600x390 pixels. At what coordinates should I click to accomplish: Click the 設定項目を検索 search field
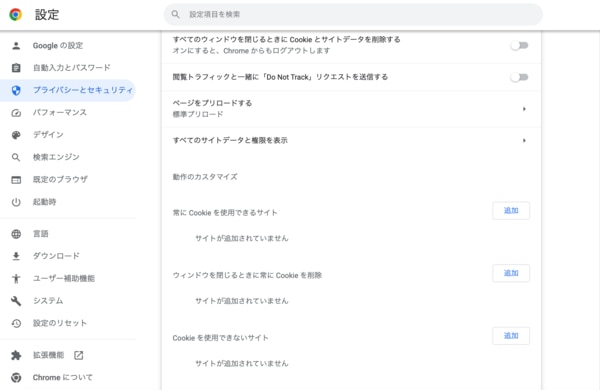point(353,15)
